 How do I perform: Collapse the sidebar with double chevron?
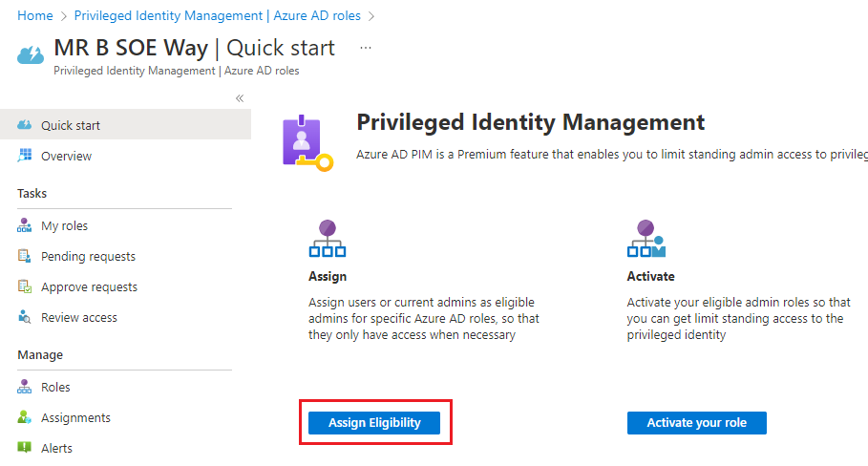240,98
